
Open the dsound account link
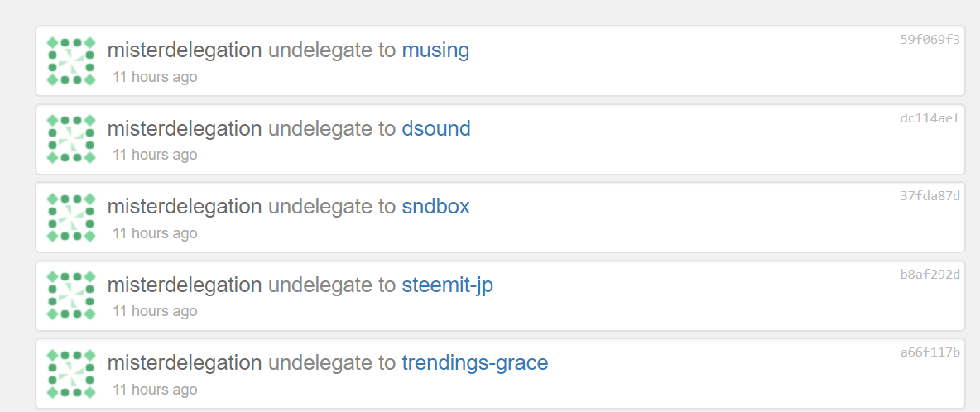pos(436,128)
